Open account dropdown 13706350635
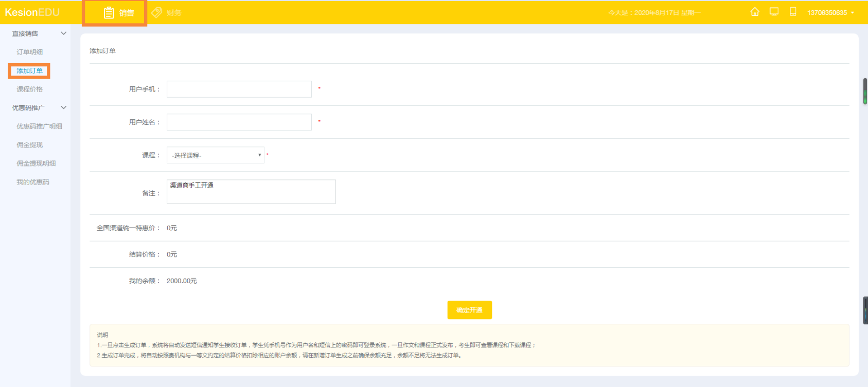The width and height of the screenshot is (868, 387). [x=830, y=13]
